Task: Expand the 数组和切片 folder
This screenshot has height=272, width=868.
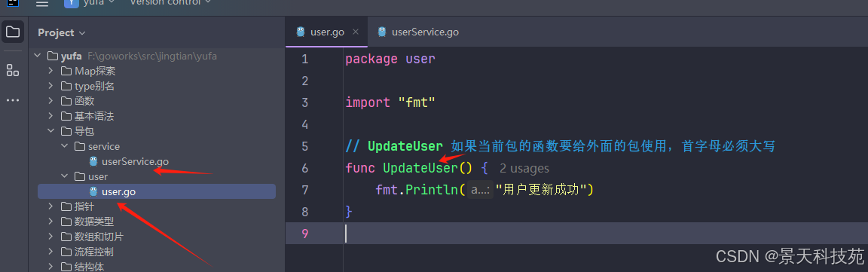Action: click(50, 237)
